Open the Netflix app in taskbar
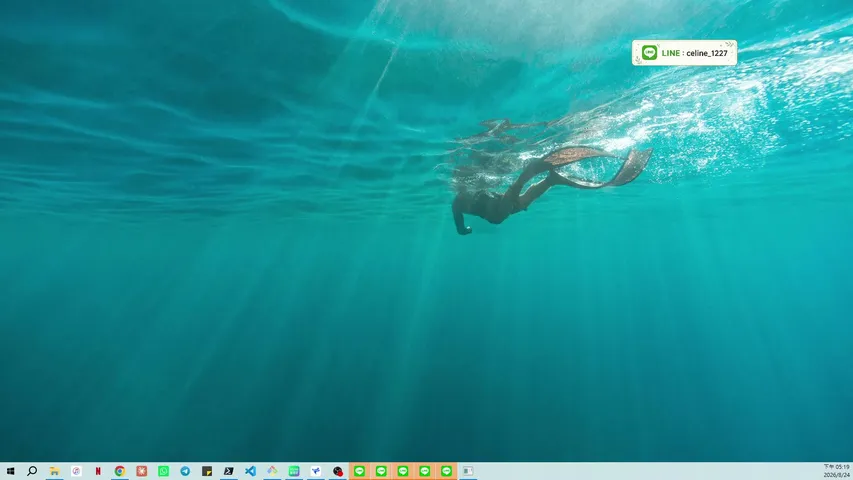 point(98,471)
